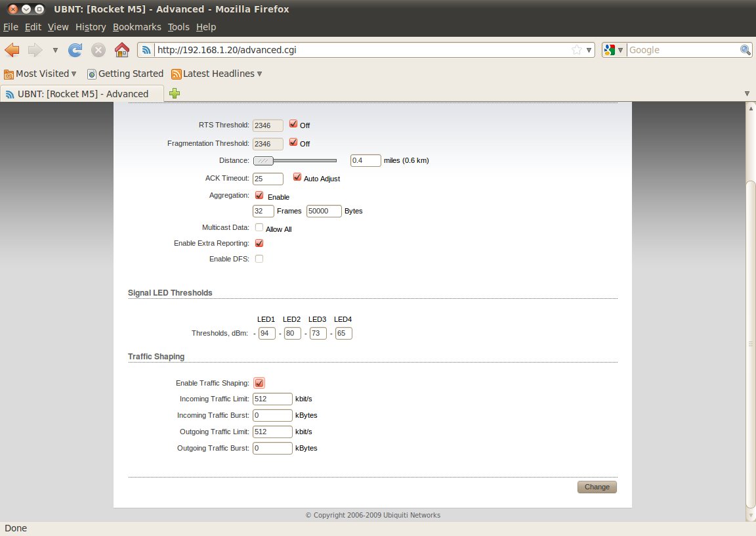Screen dimensions: 756x536
Task: Toggle ACK Timeout Auto Adjust checkbox
Action: tap(297, 177)
